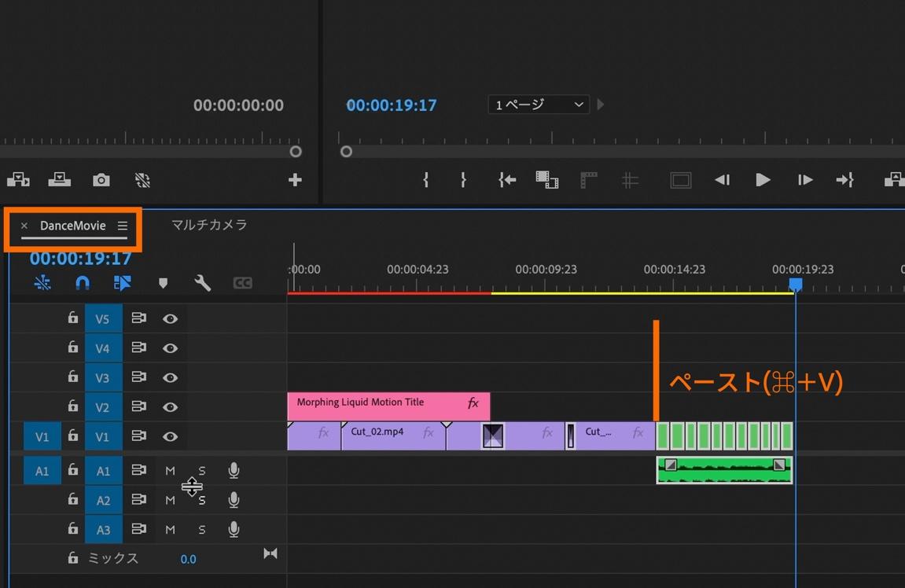Mute audio track A1
This screenshot has height=588, width=905.
170,471
